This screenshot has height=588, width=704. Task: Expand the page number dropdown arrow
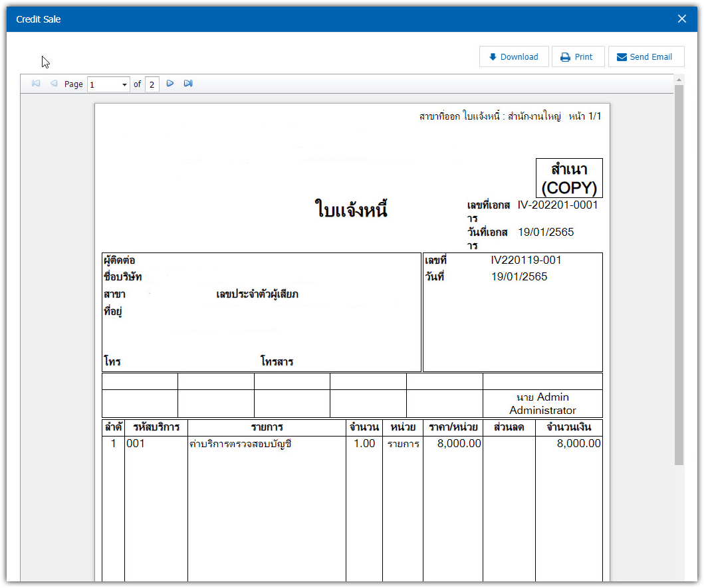124,84
